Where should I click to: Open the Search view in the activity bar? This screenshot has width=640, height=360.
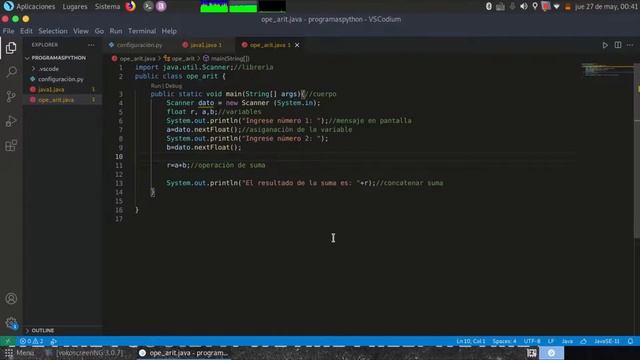[11, 72]
